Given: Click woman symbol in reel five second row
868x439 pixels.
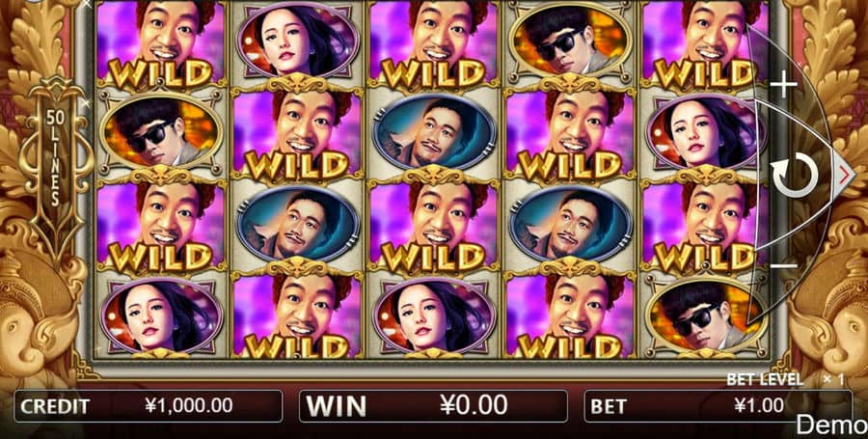Looking at the screenshot, I should [707, 132].
